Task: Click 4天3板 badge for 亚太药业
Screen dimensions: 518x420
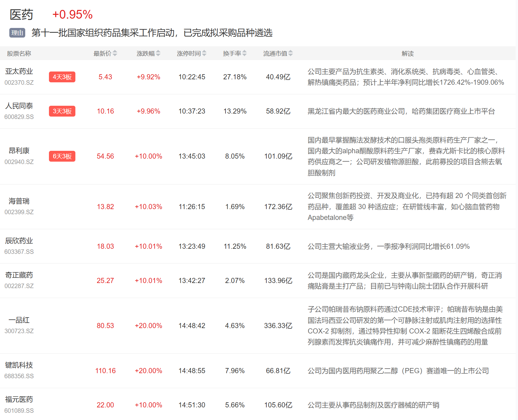Action: click(62, 77)
